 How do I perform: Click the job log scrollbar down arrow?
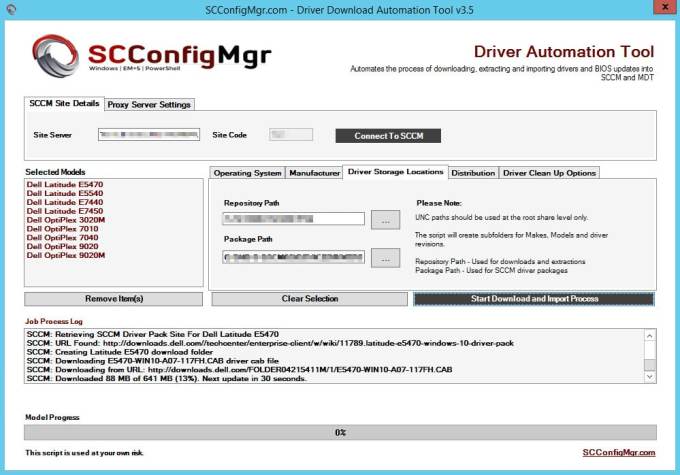click(x=650, y=377)
